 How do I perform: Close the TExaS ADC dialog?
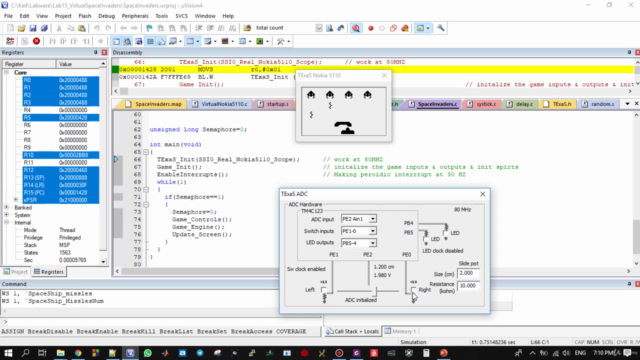[482, 194]
